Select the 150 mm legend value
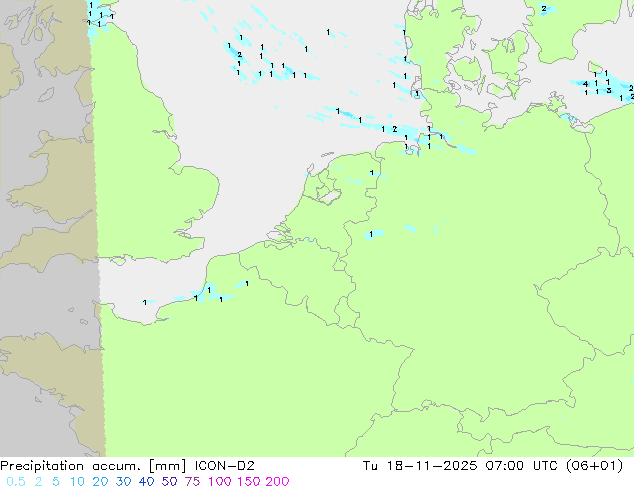This screenshot has height=490, width=634. pyautogui.click(x=249, y=482)
